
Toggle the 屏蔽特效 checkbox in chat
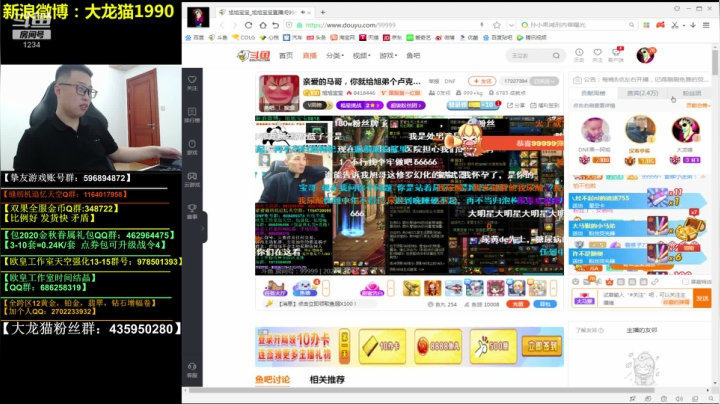[686, 281]
